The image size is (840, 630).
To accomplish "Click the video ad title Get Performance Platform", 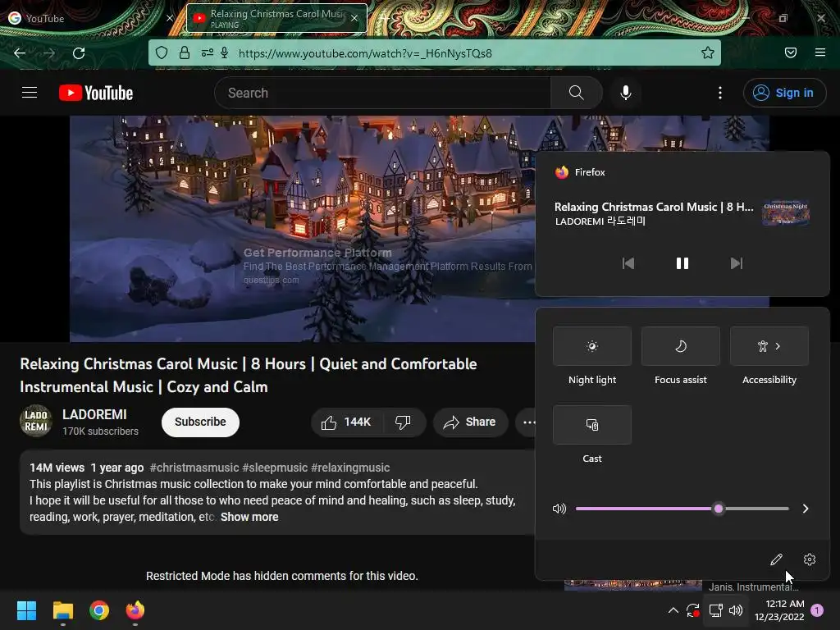I will click(317, 253).
